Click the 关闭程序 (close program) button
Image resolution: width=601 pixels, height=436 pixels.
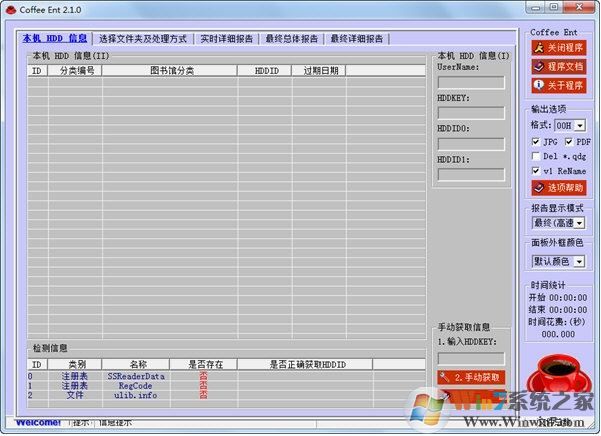558,47
